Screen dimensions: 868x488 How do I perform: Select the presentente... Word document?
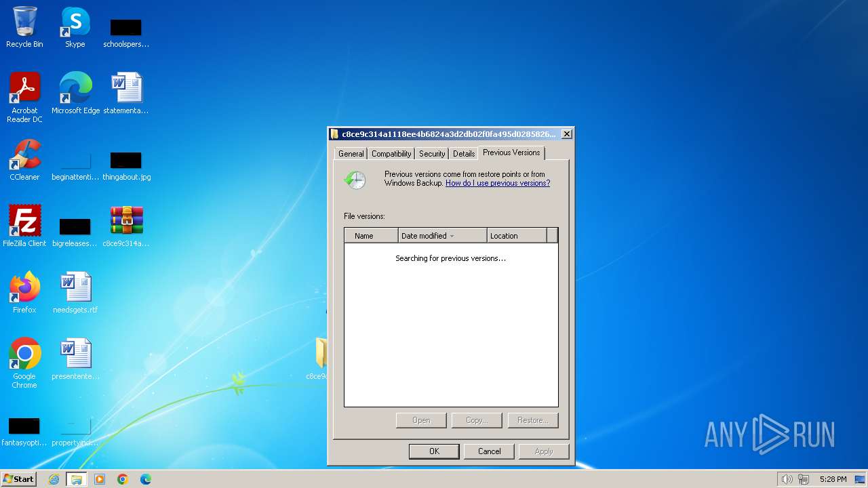pyautogui.click(x=75, y=359)
